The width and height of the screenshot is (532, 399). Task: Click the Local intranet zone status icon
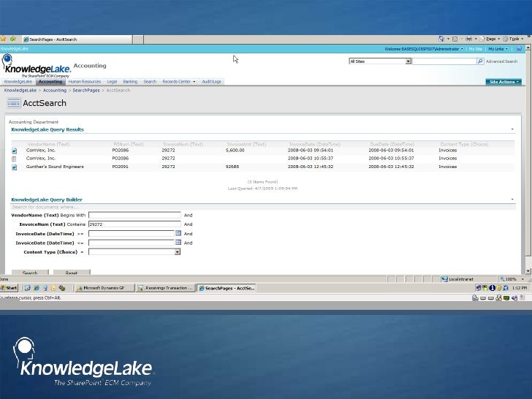444,279
